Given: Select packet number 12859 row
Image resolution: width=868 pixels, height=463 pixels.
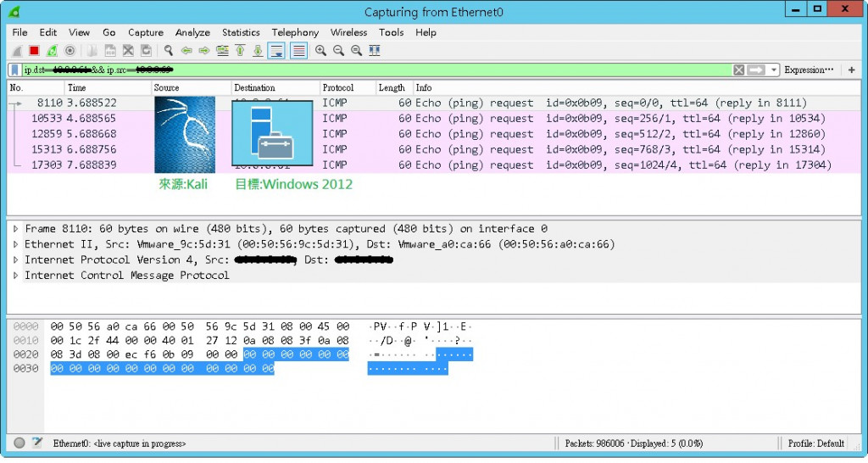Looking at the screenshot, I should click(434, 134).
